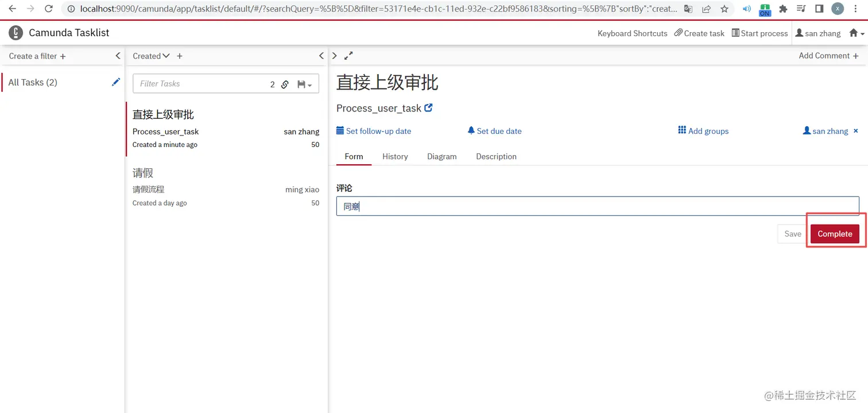Click the browser address bar URL

click(377, 9)
